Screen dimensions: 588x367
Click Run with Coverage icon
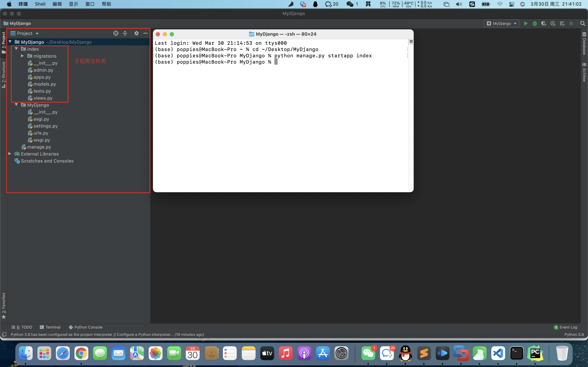[544, 24]
